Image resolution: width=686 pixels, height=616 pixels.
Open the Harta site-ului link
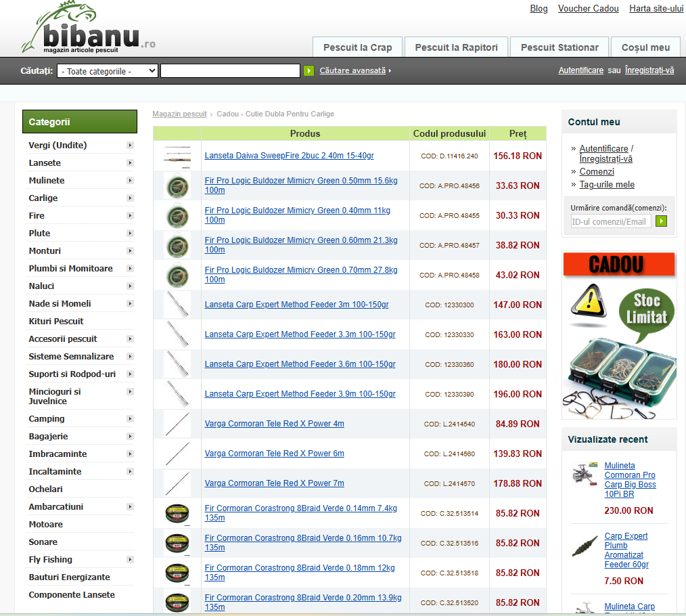656,8
